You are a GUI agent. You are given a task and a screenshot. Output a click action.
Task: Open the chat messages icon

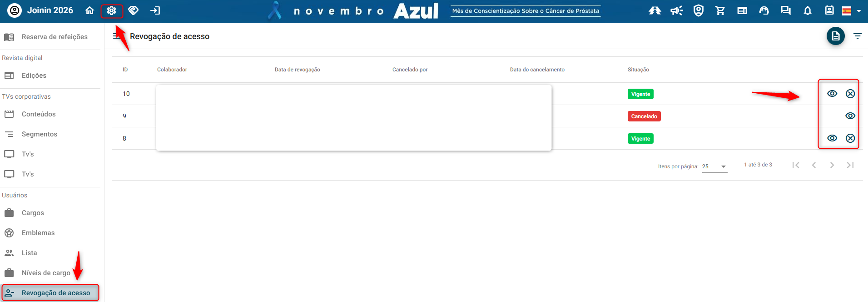pyautogui.click(x=785, y=10)
